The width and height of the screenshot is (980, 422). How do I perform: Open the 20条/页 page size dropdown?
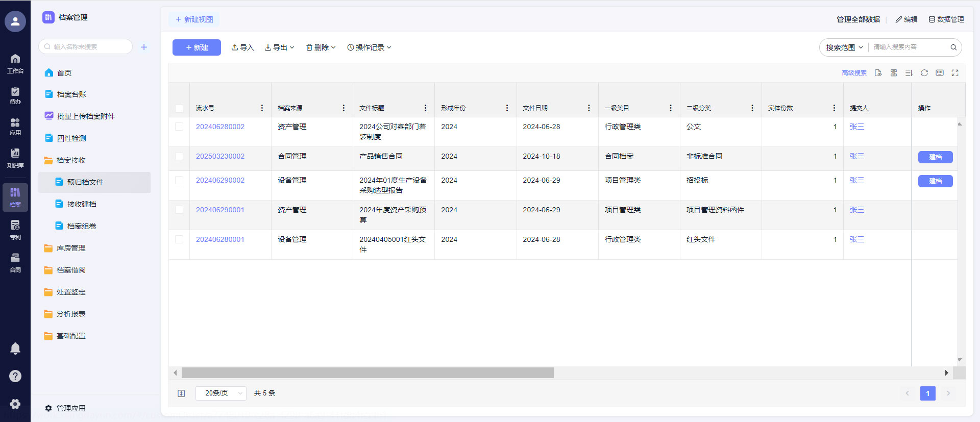(221, 393)
